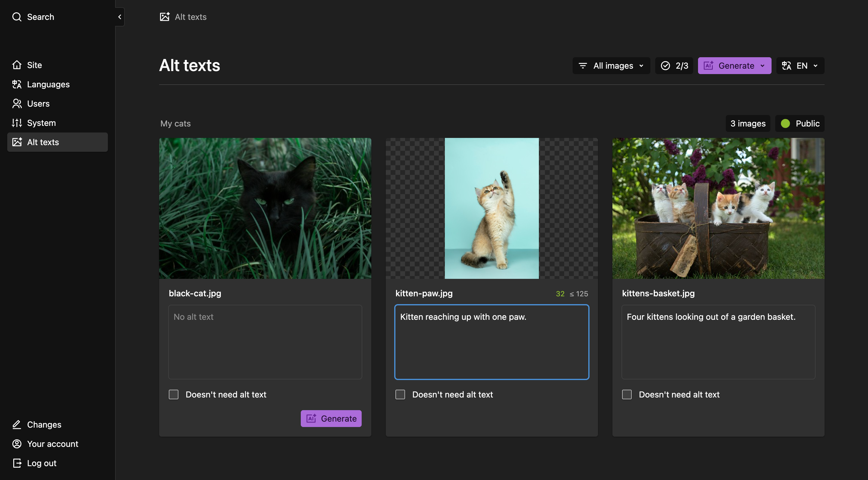The height and width of the screenshot is (480, 868).
Task: Open the black-cat.jpg thumbnail
Action: pos(265,208)
